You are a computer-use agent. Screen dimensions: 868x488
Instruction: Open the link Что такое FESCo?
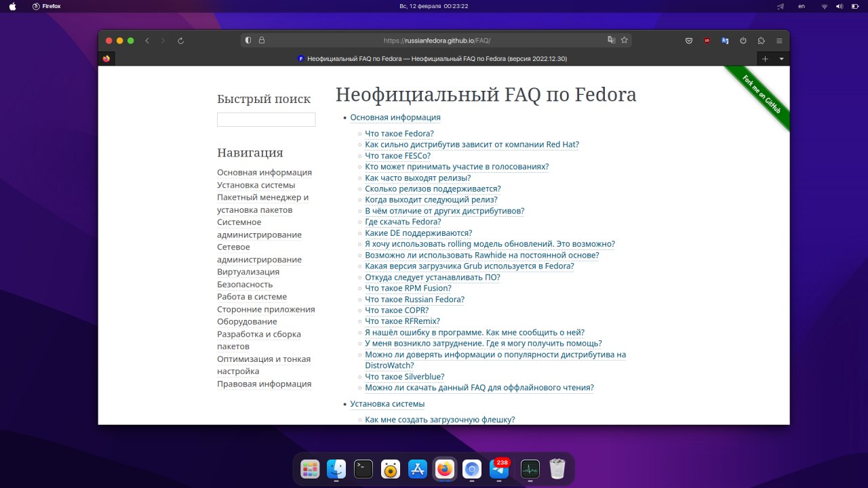(x=397, y=156)
